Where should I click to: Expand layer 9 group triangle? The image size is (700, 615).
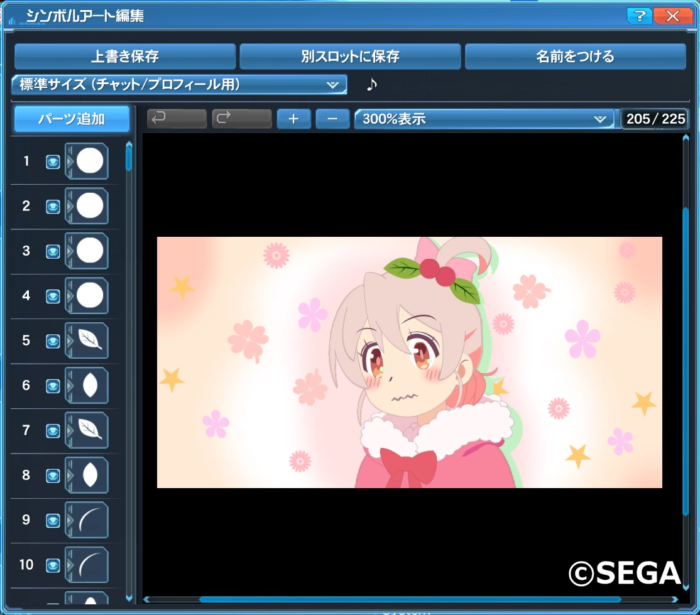[x=70, y=520]
